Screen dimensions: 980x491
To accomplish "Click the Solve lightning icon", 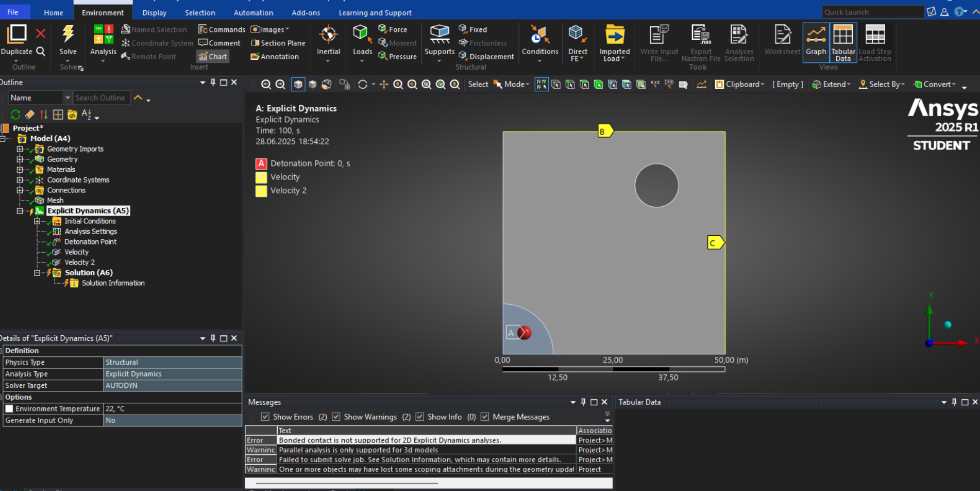I will [67, 35].
